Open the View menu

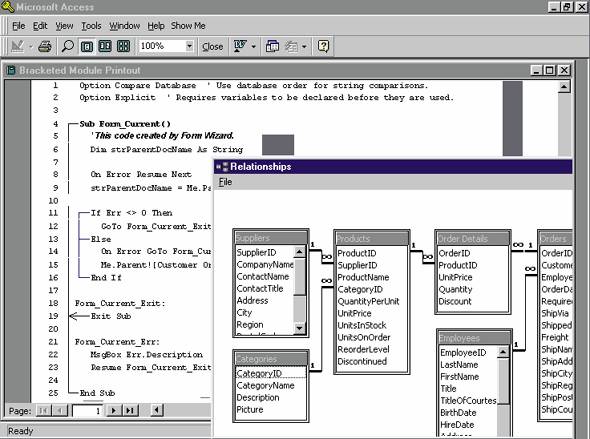[x=64, y=26]
